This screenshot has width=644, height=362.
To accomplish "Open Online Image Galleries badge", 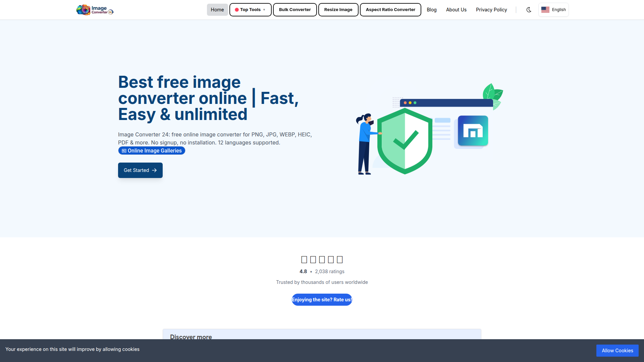I will [x=152, y=151].
